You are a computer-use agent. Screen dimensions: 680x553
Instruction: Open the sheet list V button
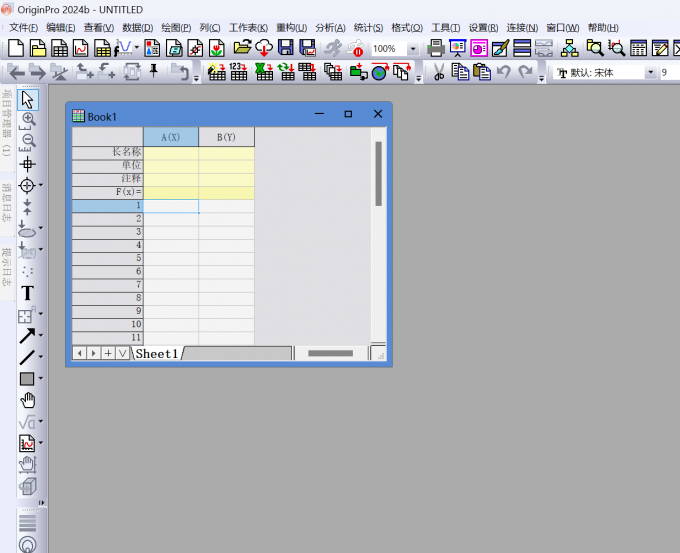point(123,353)
